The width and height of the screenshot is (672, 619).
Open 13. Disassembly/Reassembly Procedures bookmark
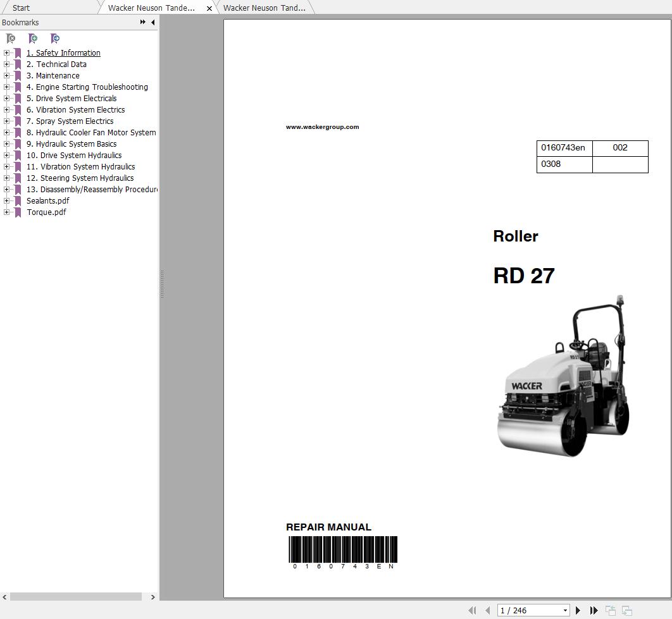coord(92,189)
